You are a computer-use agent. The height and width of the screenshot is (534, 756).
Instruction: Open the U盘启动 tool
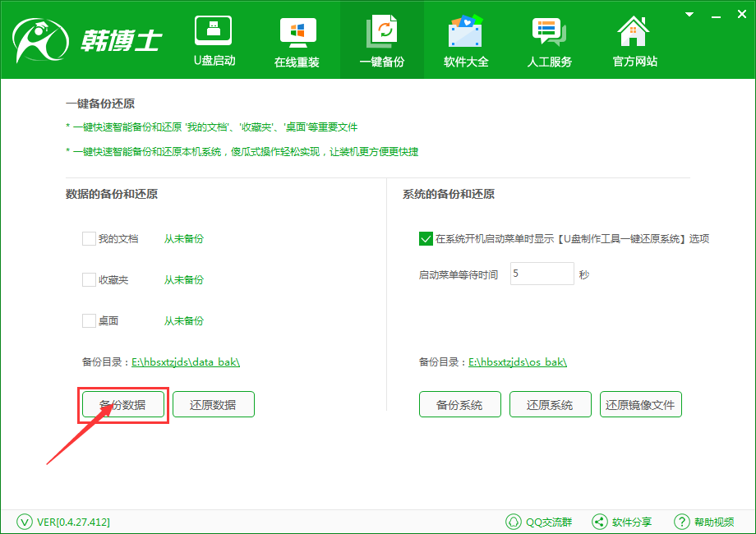[x=214, y=39]
